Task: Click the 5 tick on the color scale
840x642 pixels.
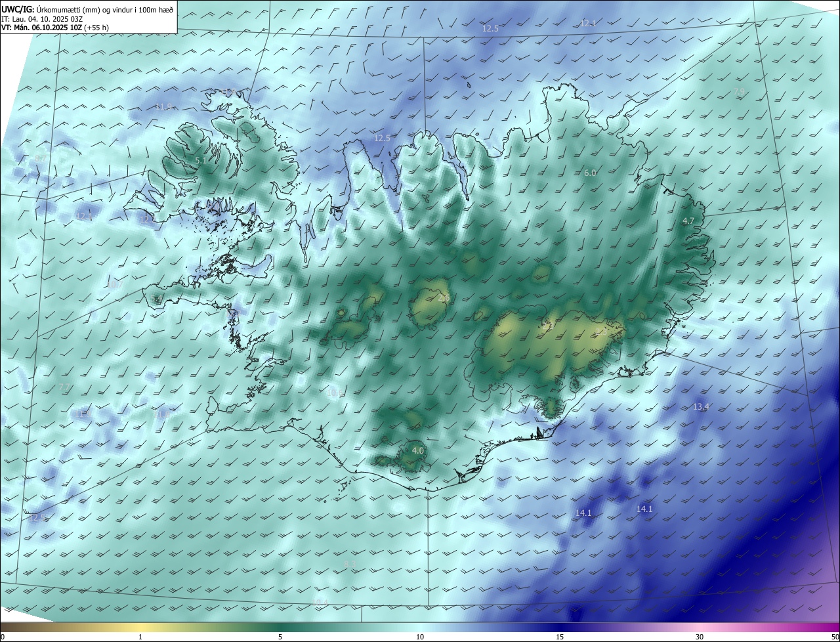Action: 280,637
